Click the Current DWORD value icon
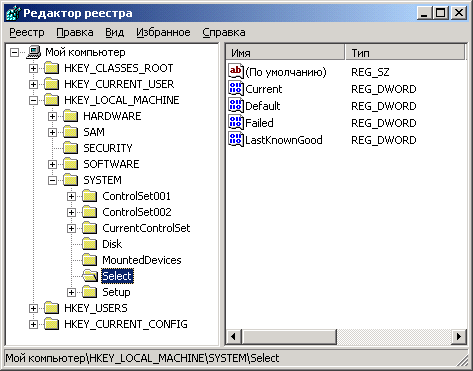This screenshot has height=371, width=473. [x=236, y=89]
